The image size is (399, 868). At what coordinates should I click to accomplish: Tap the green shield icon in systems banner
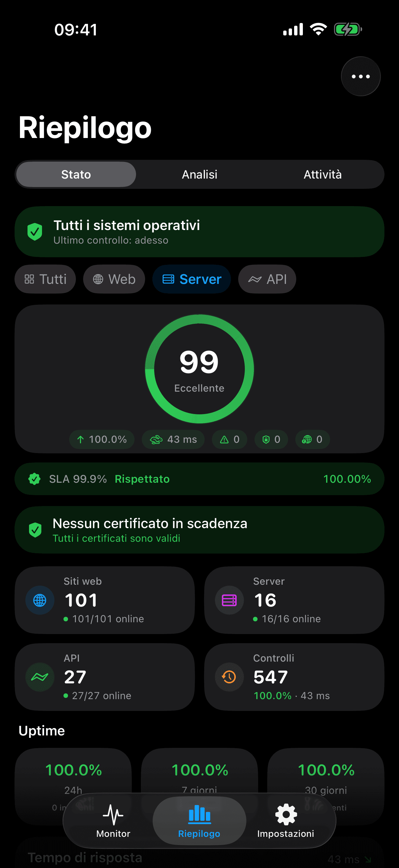pos(35,232)
